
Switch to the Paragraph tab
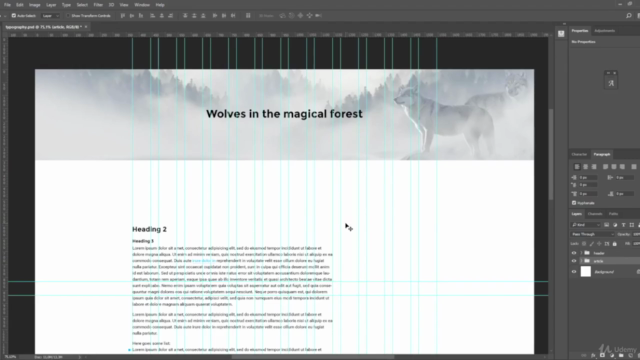[x=602, y=154]
